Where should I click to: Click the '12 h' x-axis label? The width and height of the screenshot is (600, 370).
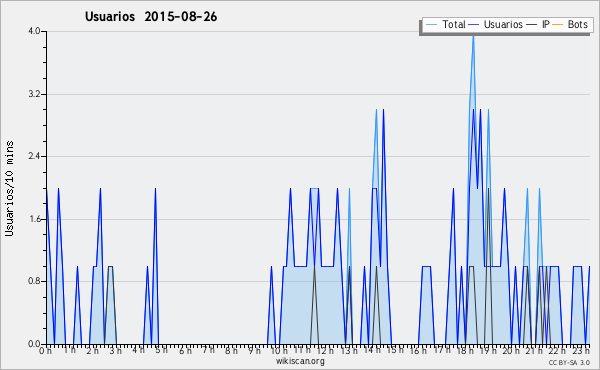point(326,351)
